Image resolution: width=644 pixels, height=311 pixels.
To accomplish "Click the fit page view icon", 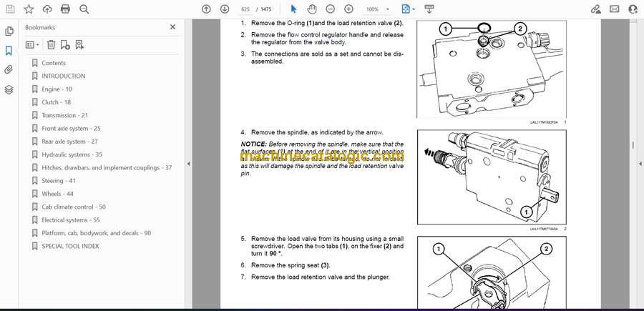I will [x=406, y=9].
